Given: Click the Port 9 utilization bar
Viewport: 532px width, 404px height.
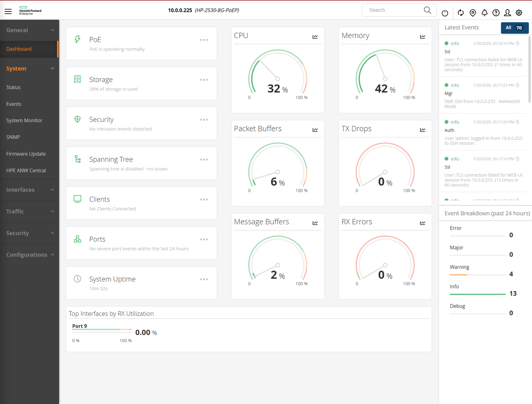Looking at the screenshot, I should (102, 330).
